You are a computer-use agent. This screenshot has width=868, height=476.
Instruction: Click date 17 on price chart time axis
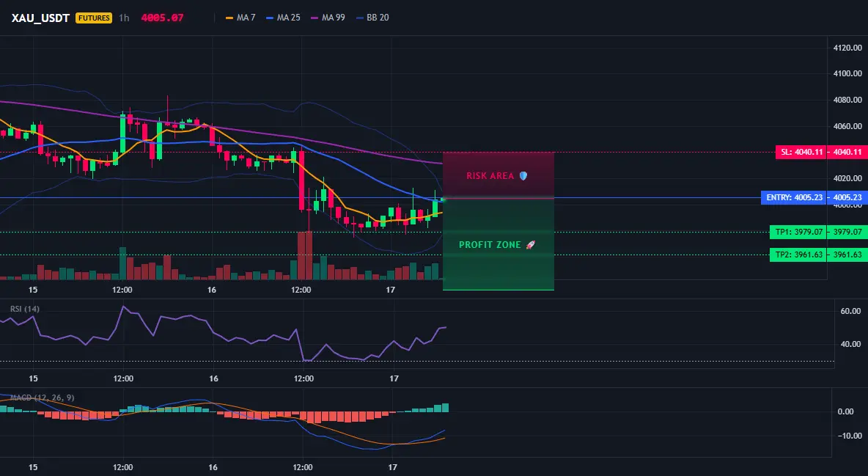pyautogui.click(x=390, y=290)
